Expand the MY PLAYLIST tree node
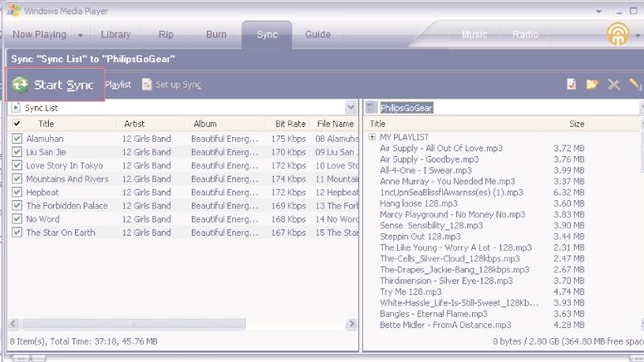The width and height of the screenshot is (644, 362). coord(372,137)
